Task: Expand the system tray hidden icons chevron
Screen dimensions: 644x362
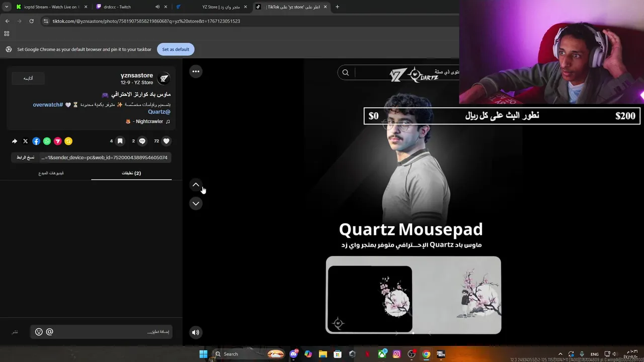Action: coord(560,354)
